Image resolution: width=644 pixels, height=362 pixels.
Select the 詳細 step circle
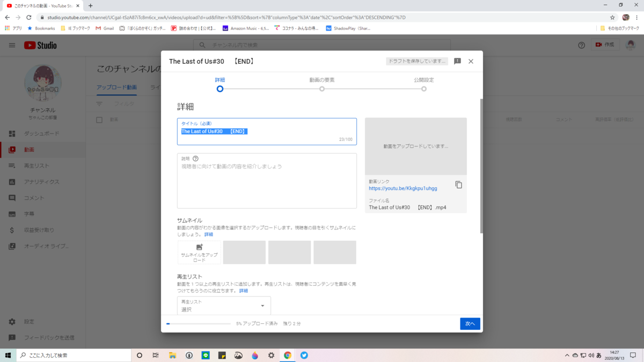click(219, 88)
